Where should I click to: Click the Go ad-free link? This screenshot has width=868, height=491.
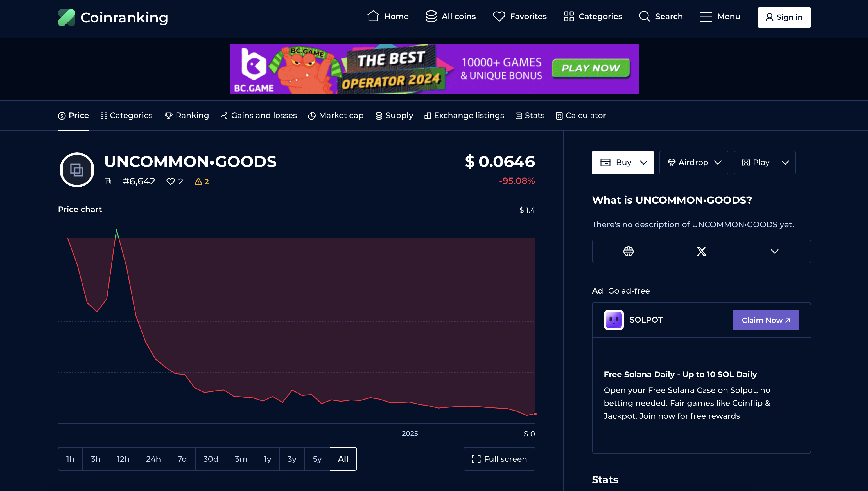coord(629,291)
